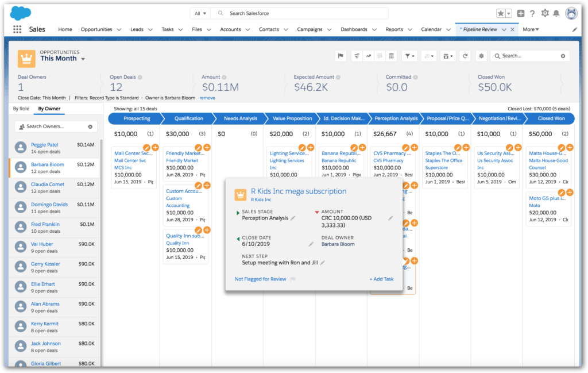The height and width of the screenshot is (373, 588).
Task: Edit Staples The Office Superstore card pencil
Action: (x=458, y=148)
